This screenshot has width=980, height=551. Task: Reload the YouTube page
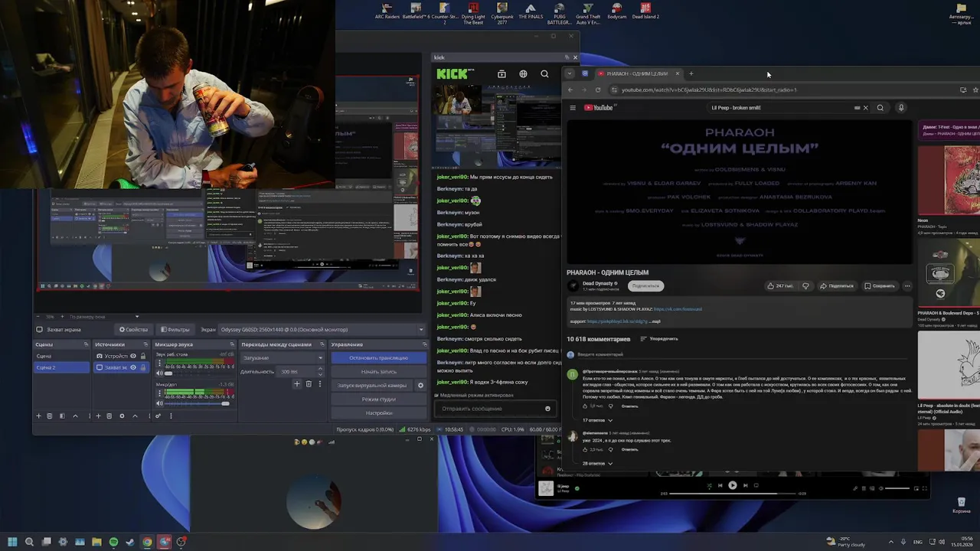[598, 90]
